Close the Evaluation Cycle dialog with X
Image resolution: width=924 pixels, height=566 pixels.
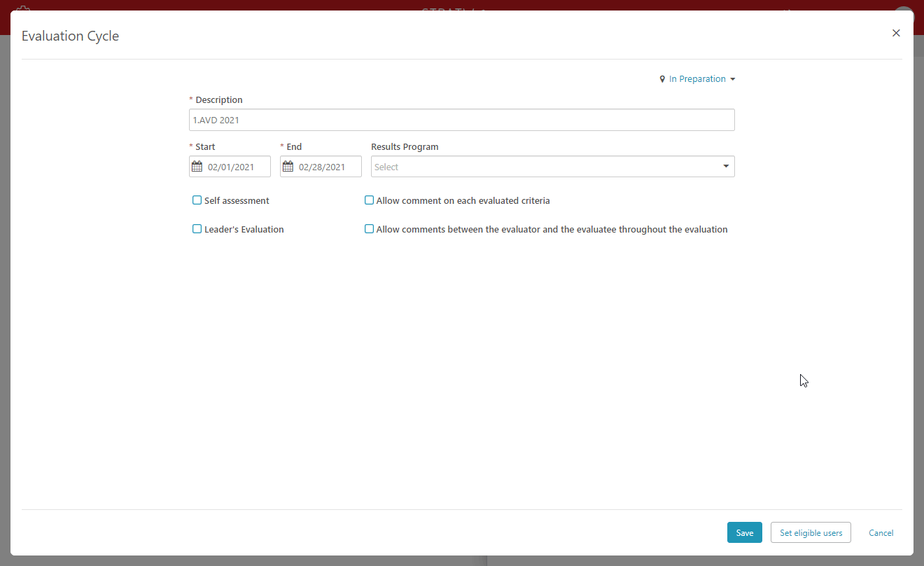point(896,33)
